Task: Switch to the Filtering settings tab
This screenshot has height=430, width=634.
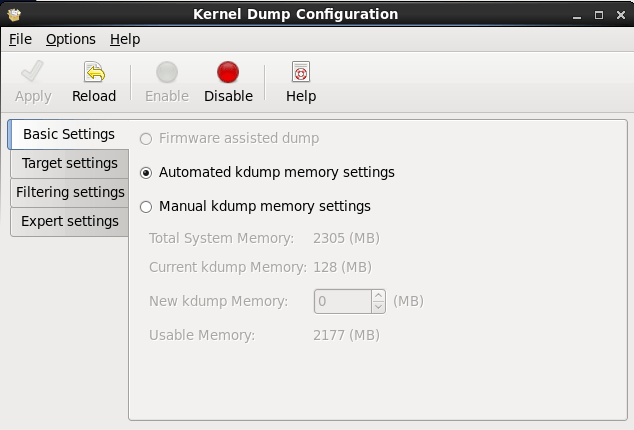Action: pyautogui.click(x=69, y=192)
